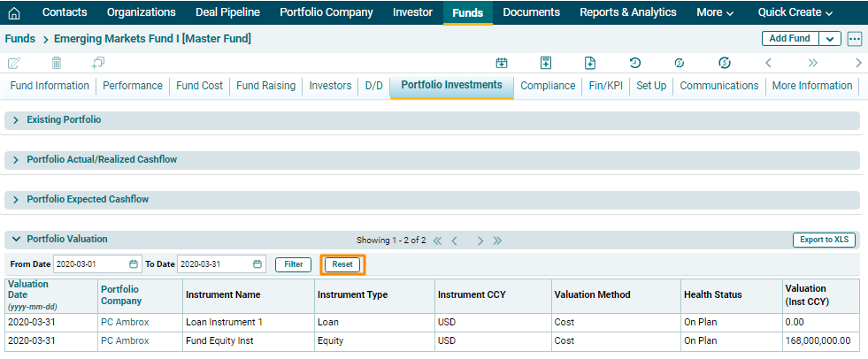
Task: Click the Export to XLS button
Action: click(824, 240)
